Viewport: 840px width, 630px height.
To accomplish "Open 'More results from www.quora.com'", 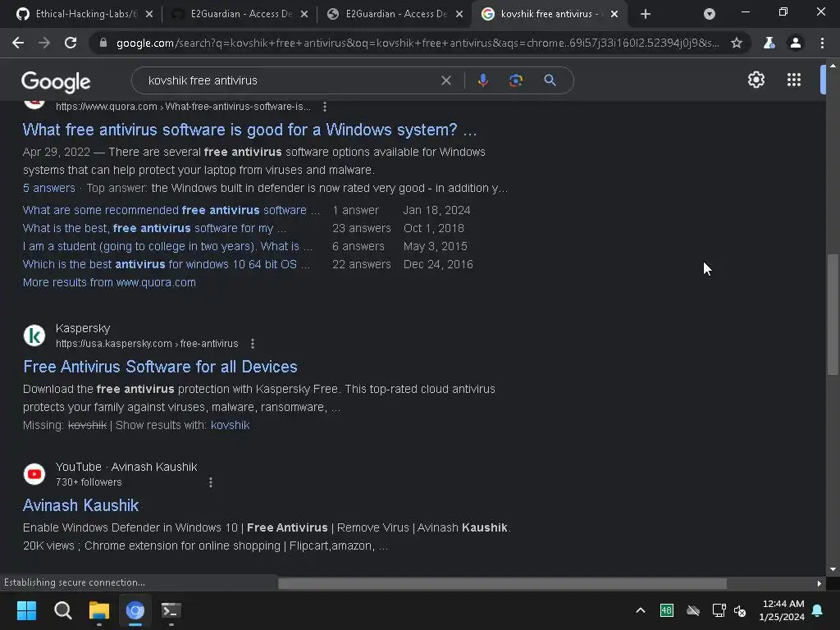I will (109, 282).
